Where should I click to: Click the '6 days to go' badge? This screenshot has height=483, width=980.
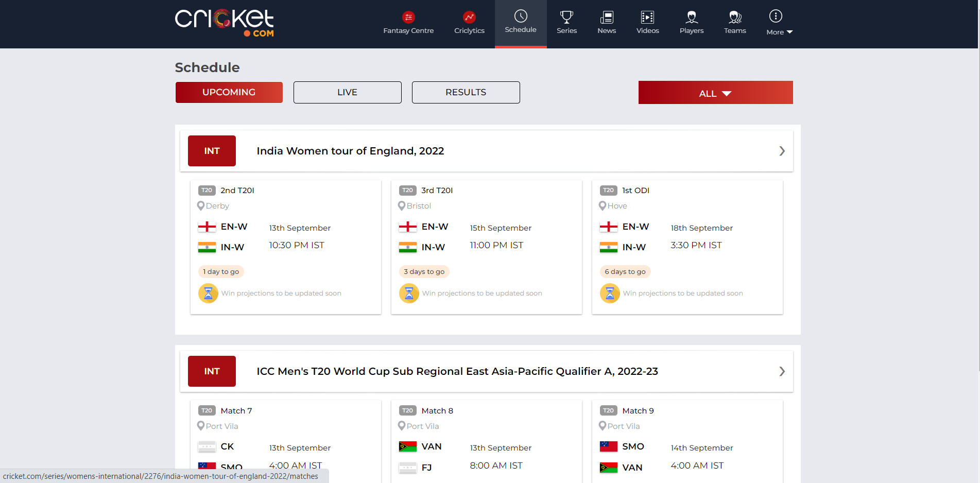625,272
